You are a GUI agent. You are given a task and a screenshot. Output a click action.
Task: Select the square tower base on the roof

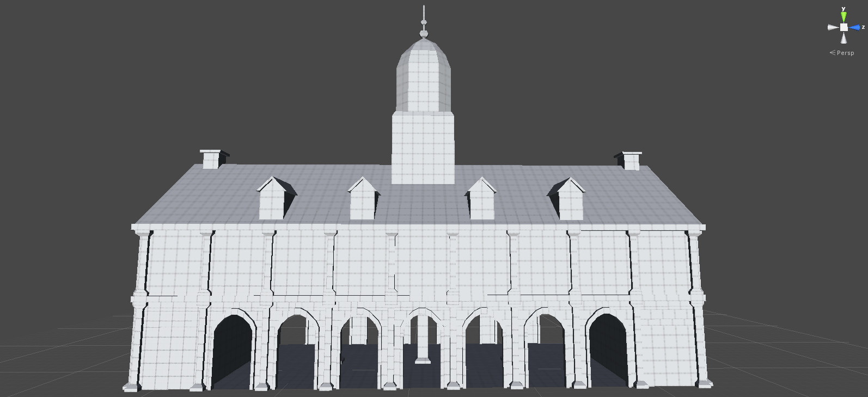pos(423,146)
